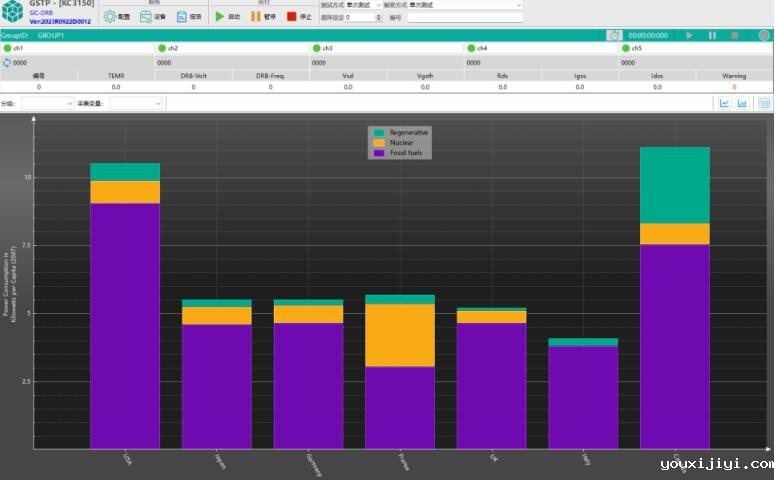
Task: Switch to line chart view icon
Action: point(724,103)
